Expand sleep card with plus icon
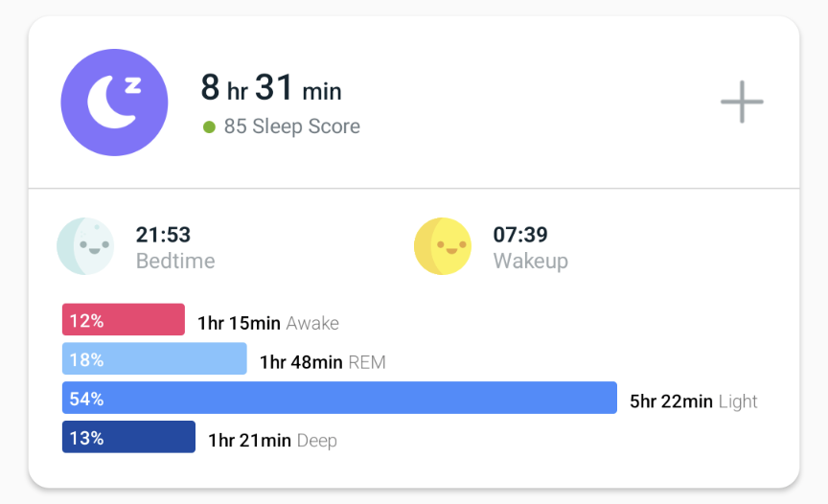828x504 pixels. [742, 103]
